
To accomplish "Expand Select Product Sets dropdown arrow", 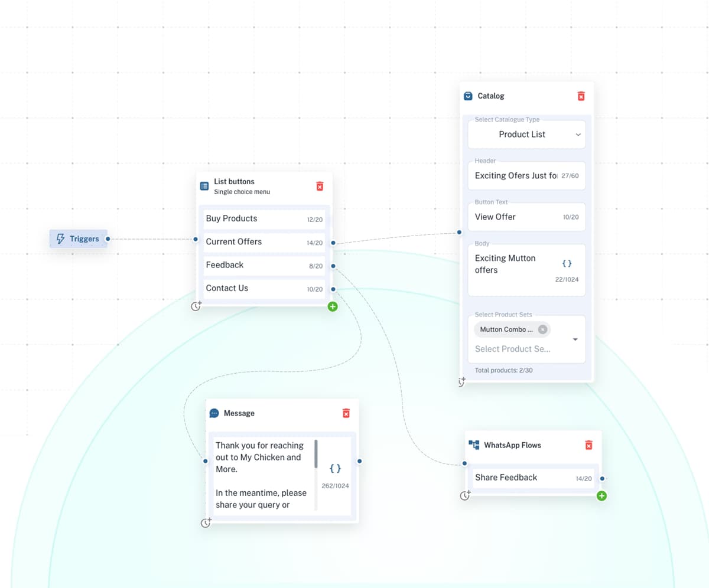I will click(x=575, y=339).
